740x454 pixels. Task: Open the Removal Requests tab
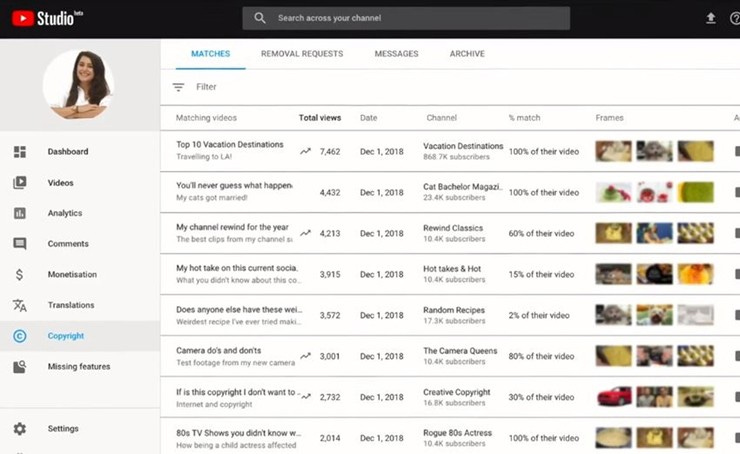(302, 54)
